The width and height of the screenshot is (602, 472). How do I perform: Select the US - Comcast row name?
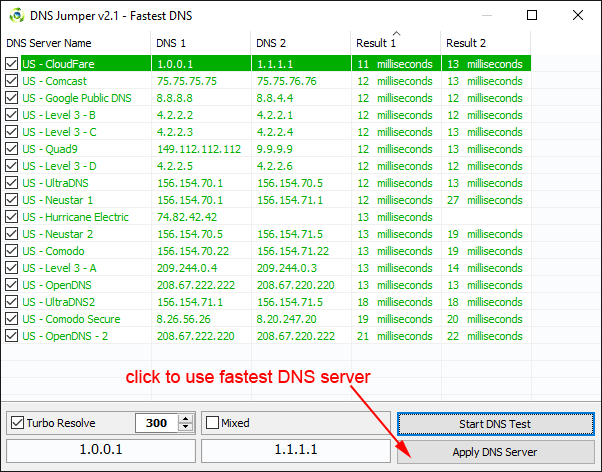click(x=55, y=81)
